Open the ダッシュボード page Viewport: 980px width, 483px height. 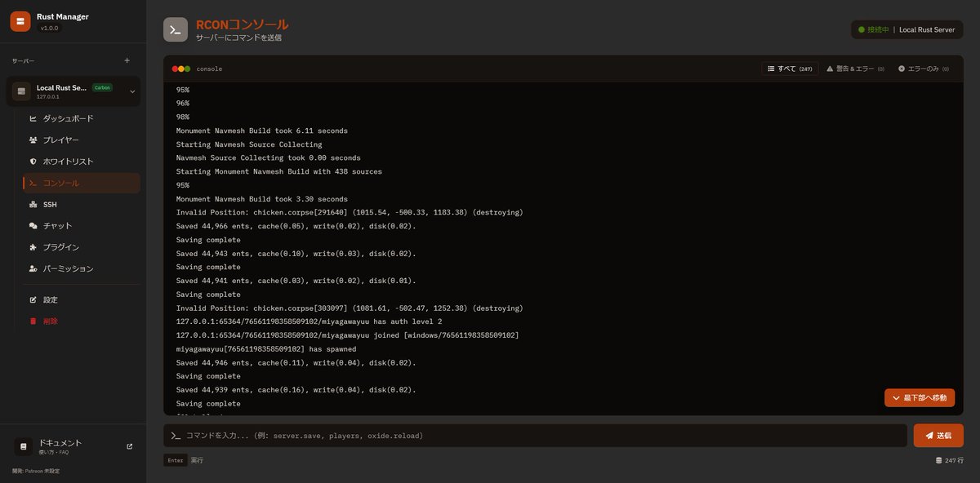click(82, 118)
